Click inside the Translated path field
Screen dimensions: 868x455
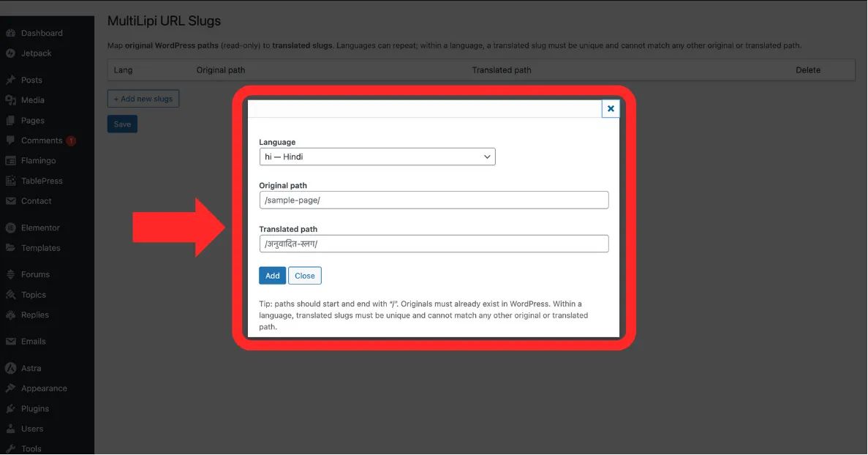click(x=434, y=243)
